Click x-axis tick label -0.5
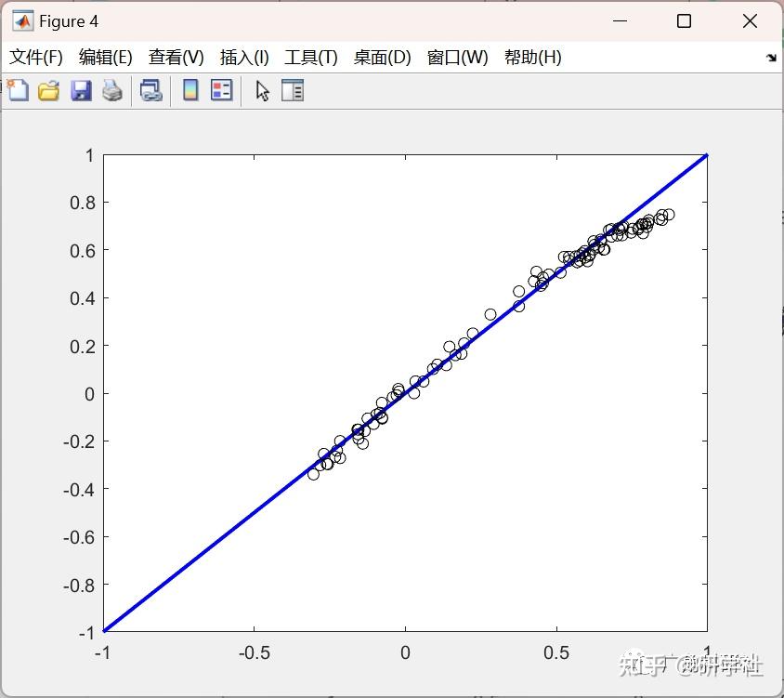The image size is (784, 698). (x=254, y=652)
